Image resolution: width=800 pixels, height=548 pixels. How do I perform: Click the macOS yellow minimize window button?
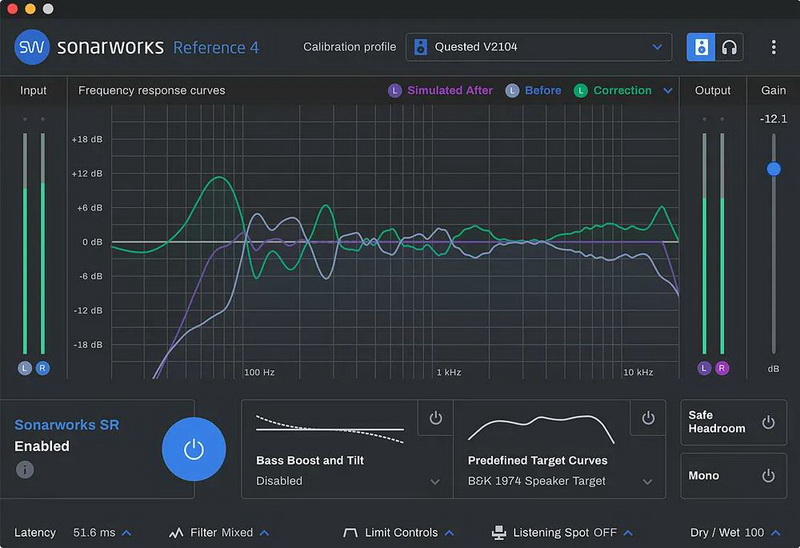[30, 9]
